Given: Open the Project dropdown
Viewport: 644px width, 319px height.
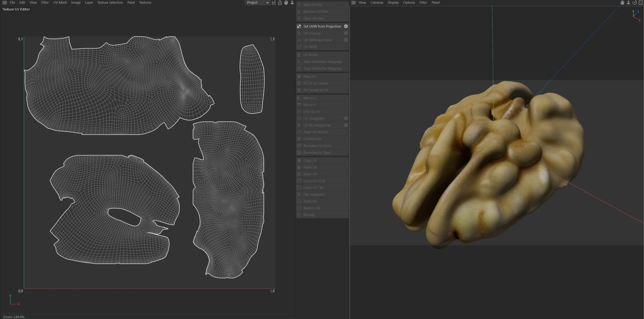Looking at the screenshot, I should click(x=257, y=3).
